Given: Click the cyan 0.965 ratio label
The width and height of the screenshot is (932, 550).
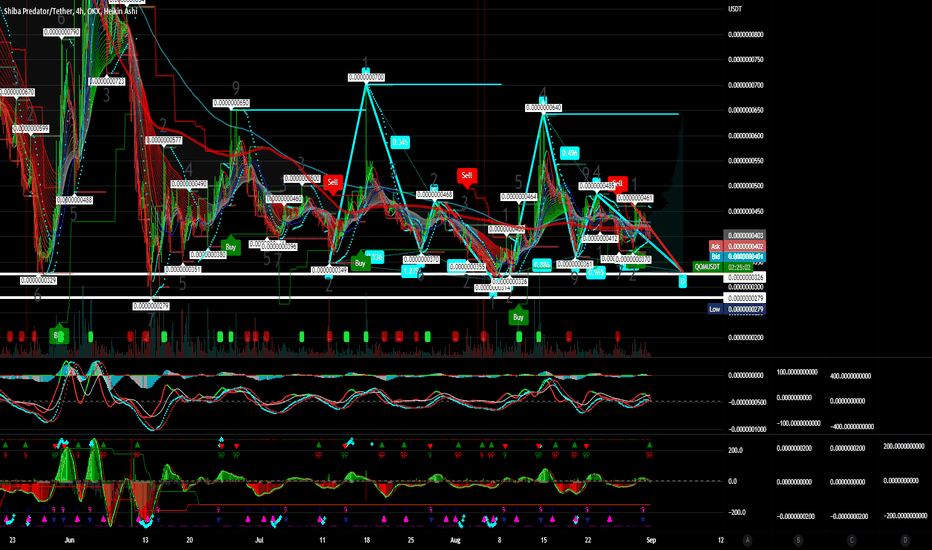Looking at the screenshot, I should click(x=596, y=272).
